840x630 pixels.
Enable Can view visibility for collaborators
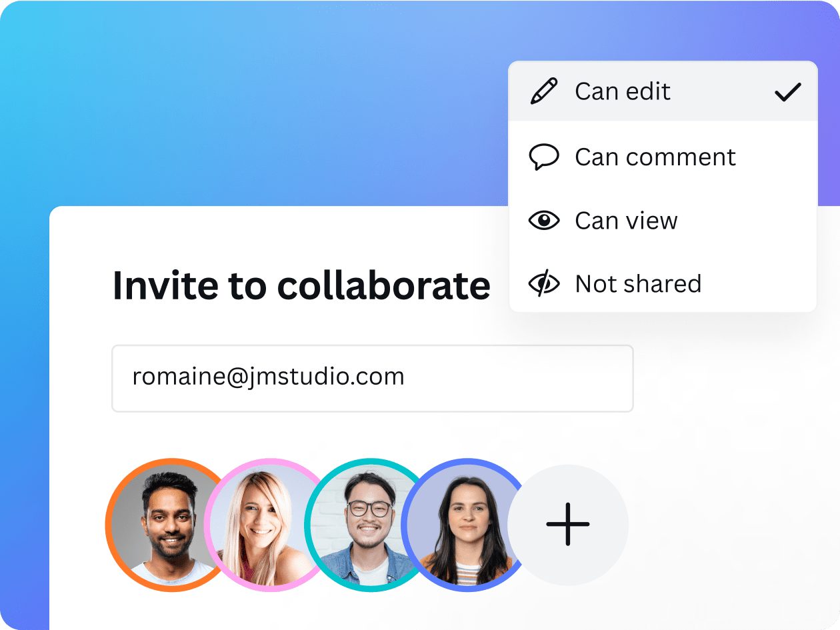click(x=626, y=220)
